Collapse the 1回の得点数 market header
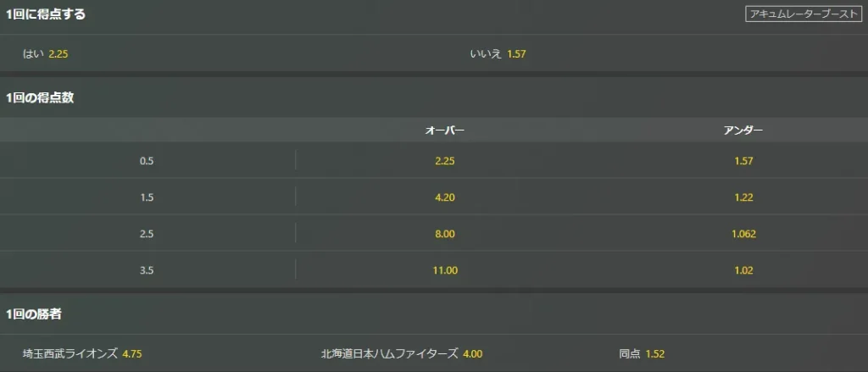The image size is (868, 372). pos(40,97)
